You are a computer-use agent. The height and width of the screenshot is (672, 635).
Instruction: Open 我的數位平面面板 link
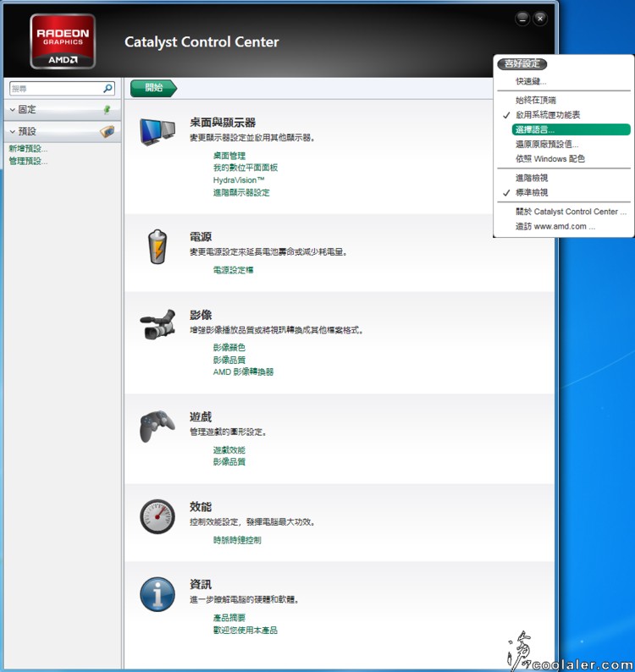[246, 168]
